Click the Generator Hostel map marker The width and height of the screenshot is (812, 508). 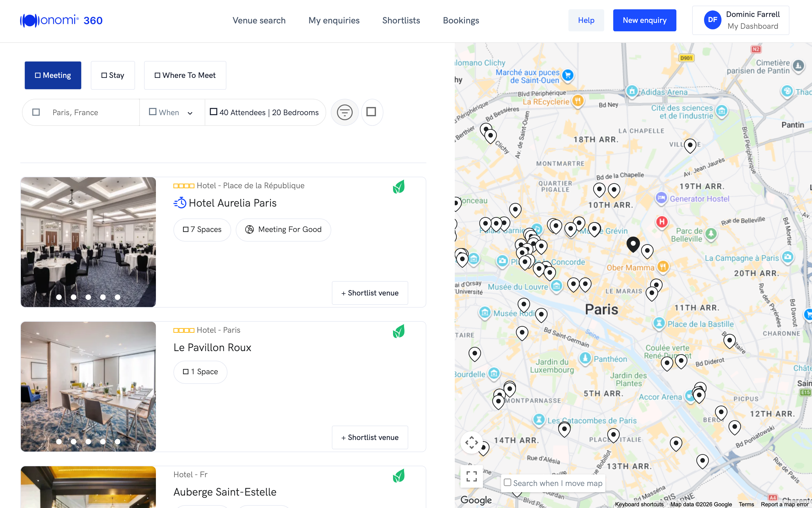661,198
